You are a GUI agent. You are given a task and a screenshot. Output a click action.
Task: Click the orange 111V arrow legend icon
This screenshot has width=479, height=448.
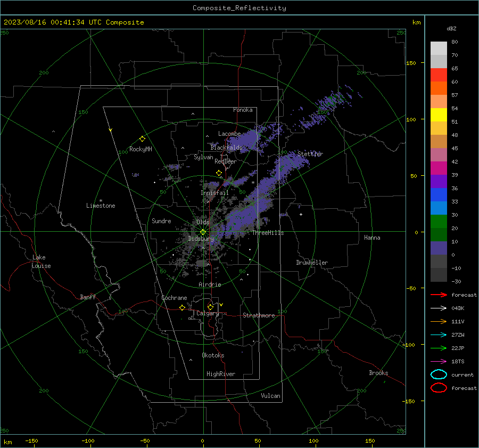click(439, 321)
